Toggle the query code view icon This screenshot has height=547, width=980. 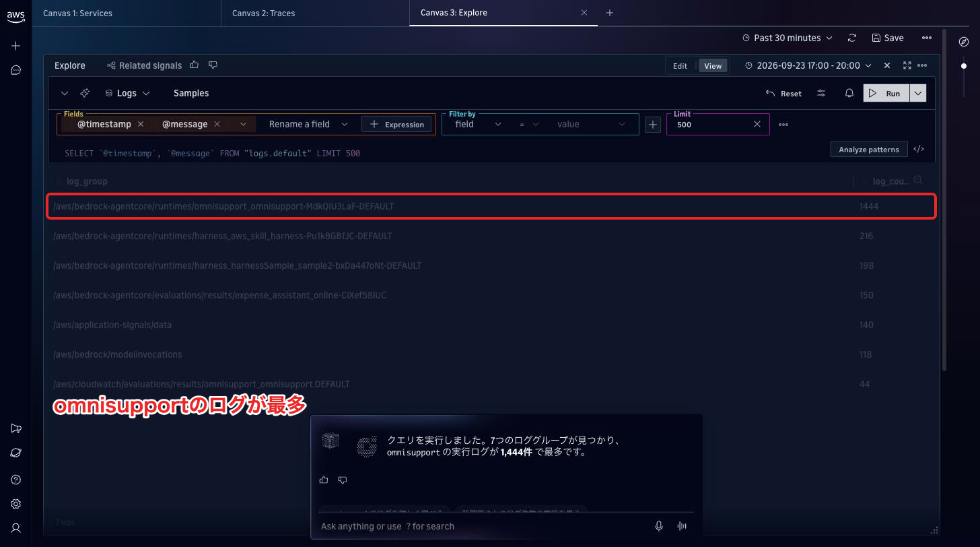tap(919, 149)
